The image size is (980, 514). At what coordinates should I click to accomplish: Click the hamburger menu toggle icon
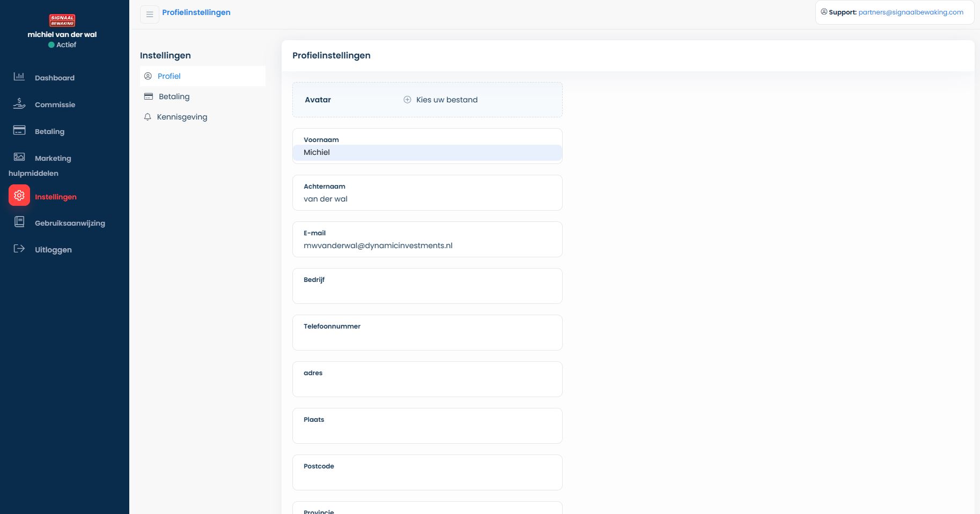tap(150, 14)
